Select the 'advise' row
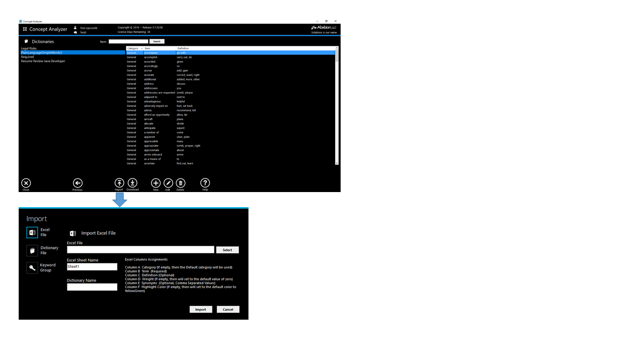This screenshot has height=362, width=644. pos(230,110)
